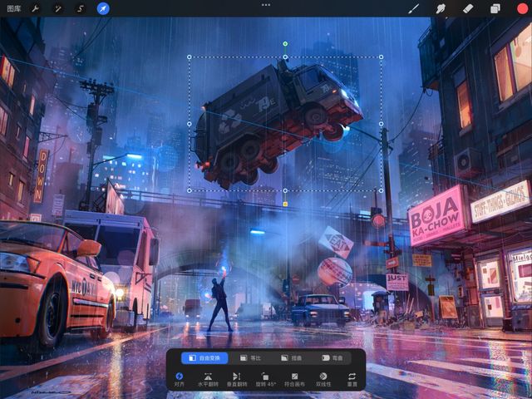532x399 pixels.
Task: Open 双线性 interpolation option
Action: [323, 379]
